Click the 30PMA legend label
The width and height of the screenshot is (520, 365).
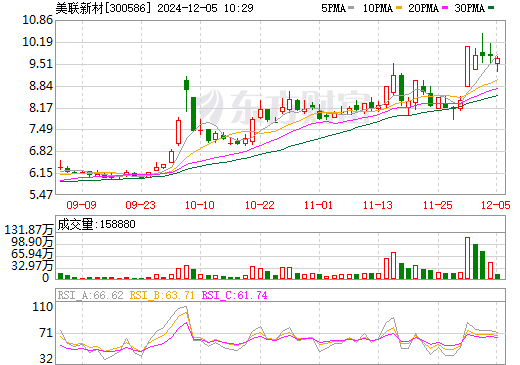pyautogui.click(x=469, y=8)
